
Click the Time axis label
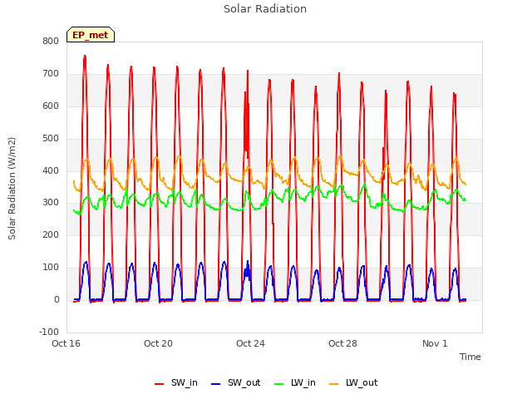pyautogui.click(x=470, y=357)
